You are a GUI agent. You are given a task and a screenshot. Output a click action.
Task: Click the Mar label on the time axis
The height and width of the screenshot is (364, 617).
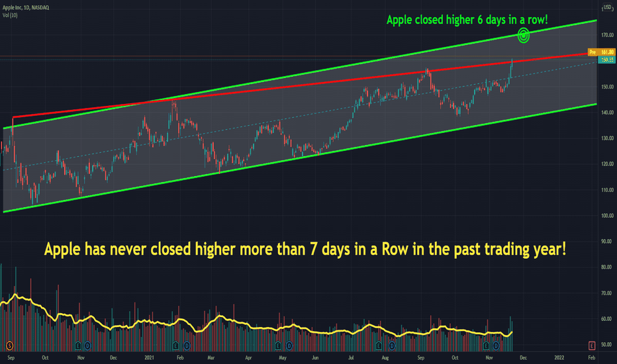coord(211,357)
